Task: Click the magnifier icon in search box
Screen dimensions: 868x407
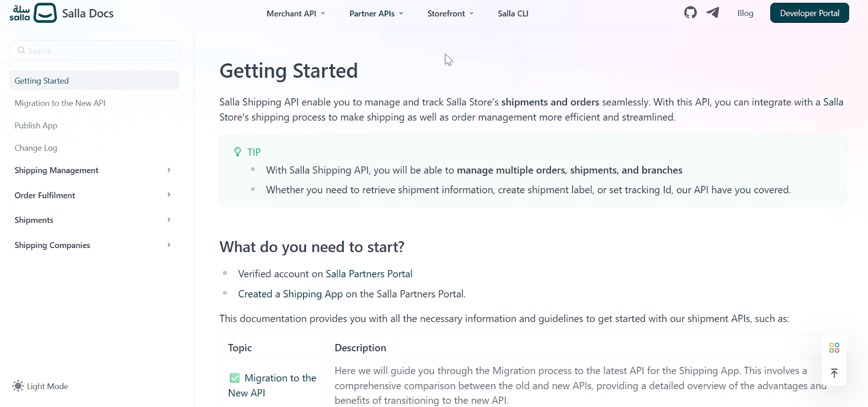Action: tap(21, 50)
